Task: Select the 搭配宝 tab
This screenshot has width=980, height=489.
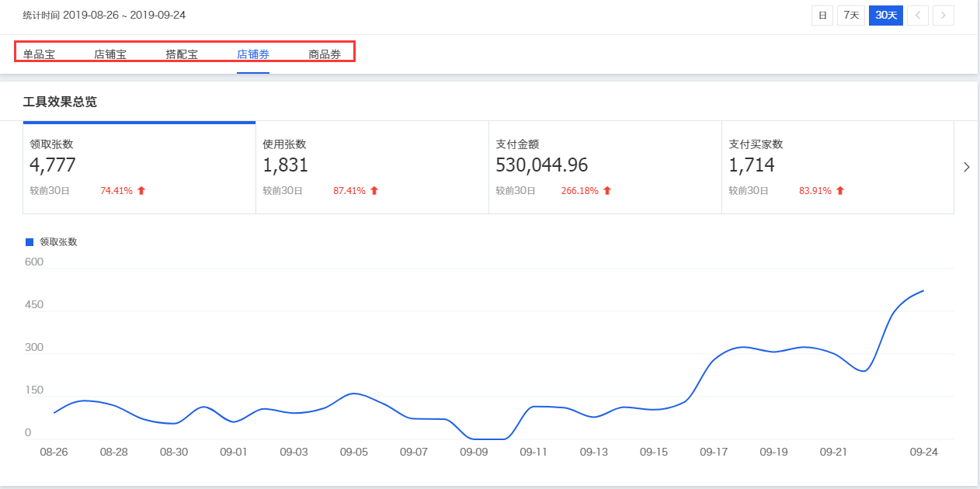Action: [x=182, y=54]
